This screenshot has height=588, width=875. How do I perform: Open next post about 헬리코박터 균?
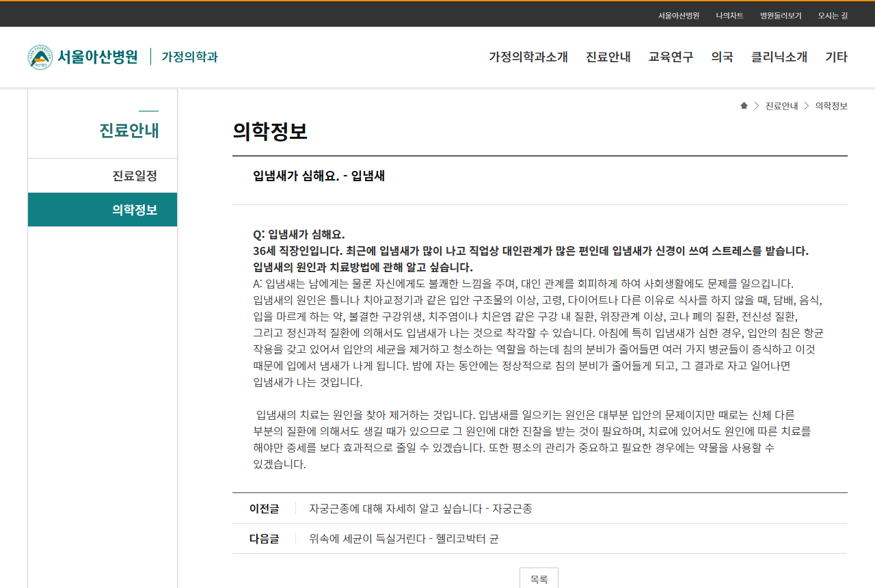coord(404,539)
